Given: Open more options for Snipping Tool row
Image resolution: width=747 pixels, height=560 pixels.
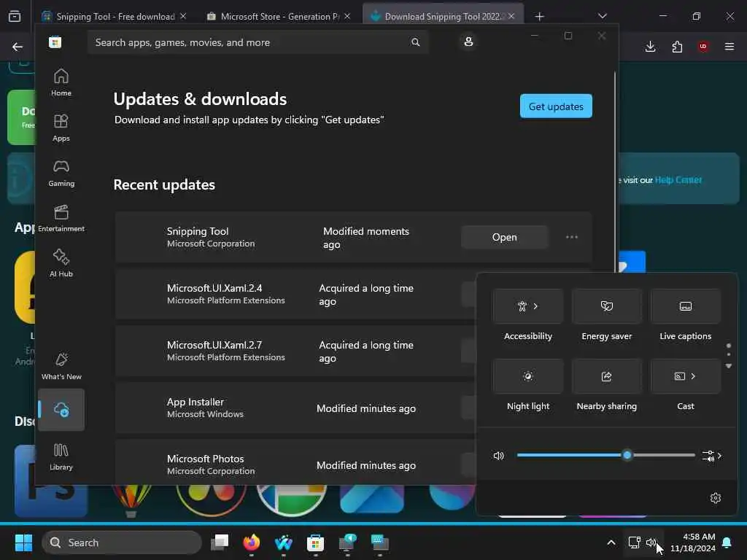Looking at the screenshot, I should pyautogui.click(x=571, y=237).
